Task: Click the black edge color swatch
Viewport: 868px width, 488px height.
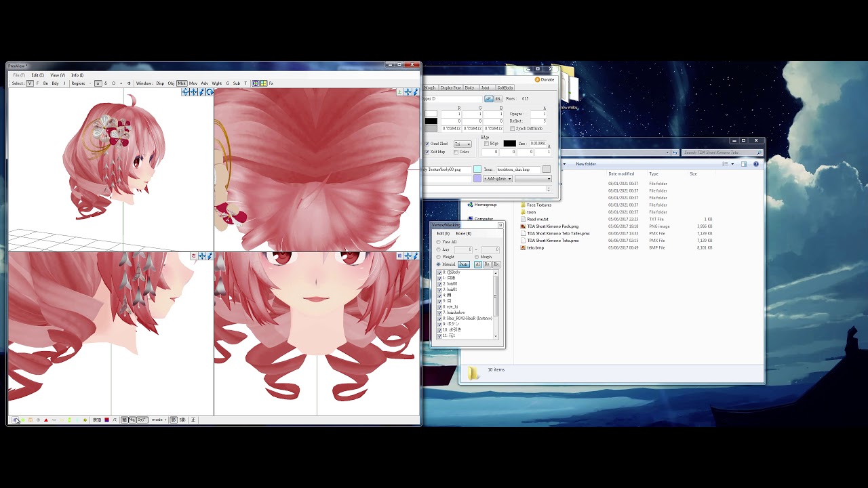Action: pos(509,144)
